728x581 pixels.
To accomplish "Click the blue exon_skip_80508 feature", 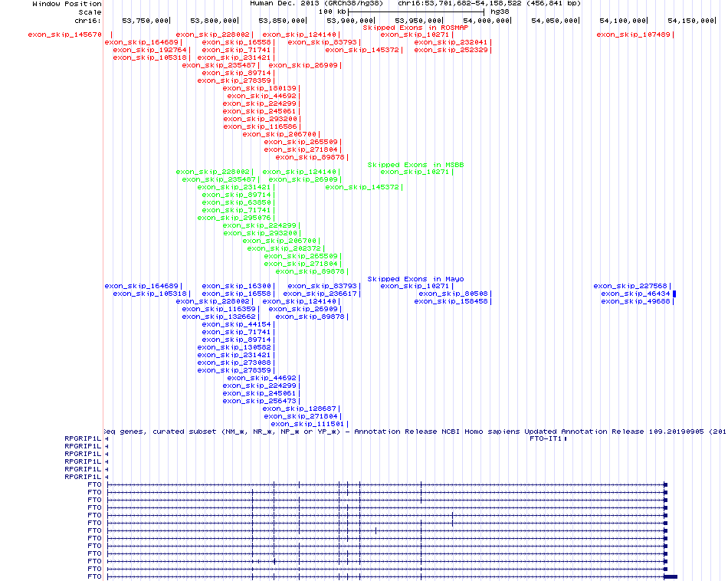I will (453, 294).
